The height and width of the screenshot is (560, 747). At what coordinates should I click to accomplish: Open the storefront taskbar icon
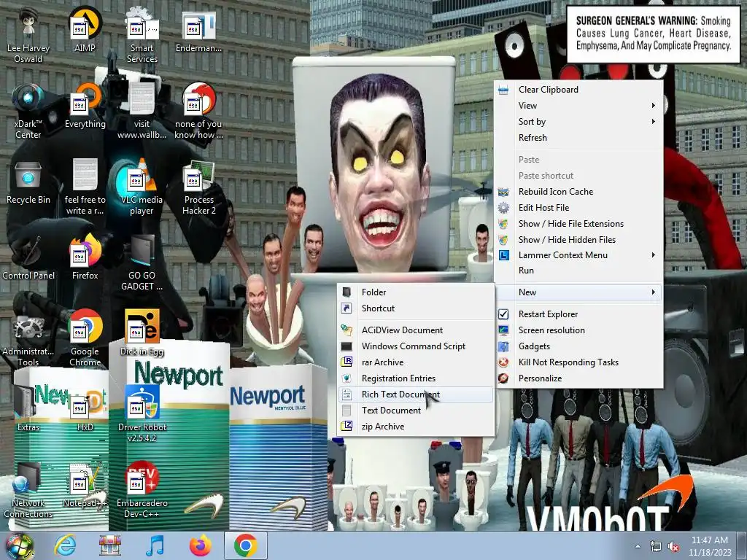pos(109,546)
